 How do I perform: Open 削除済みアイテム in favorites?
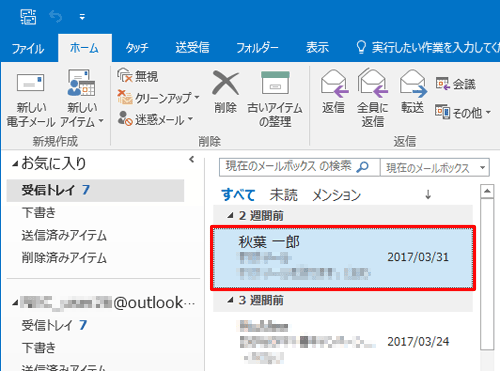coord(64,258)
